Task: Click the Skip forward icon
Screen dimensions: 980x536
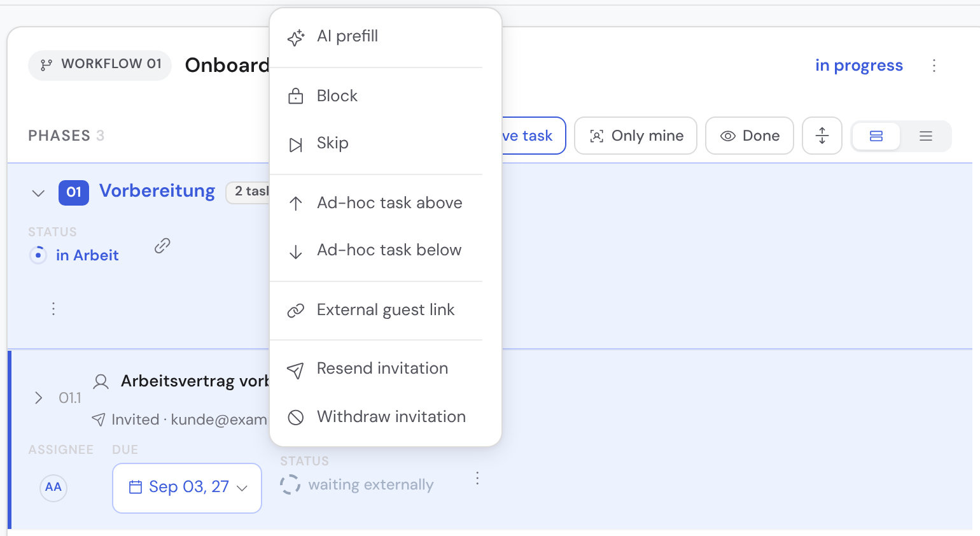Action: coord(296,145)
